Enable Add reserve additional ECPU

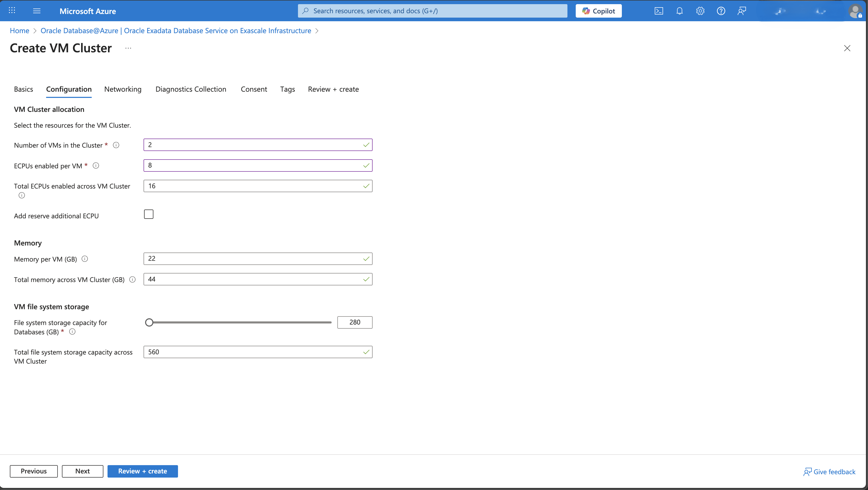[x=149, y=214]
